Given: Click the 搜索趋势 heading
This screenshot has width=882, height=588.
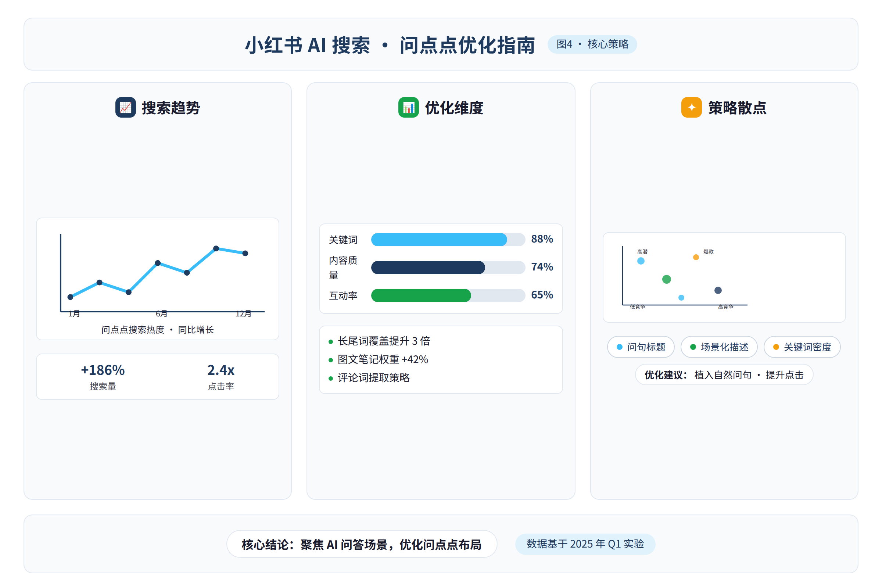Looking at the screenshot, I should click(x=171, y=108).
